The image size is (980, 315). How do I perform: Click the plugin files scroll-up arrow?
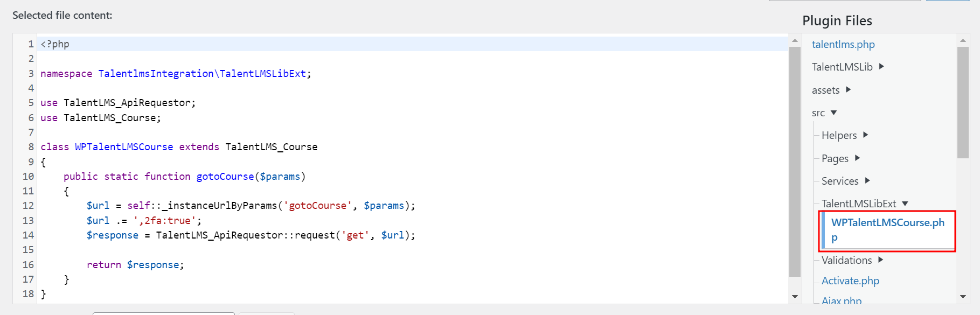[963, 41]
